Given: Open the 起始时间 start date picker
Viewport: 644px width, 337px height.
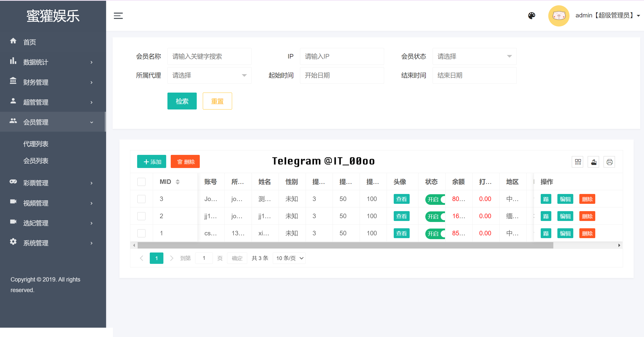Looking at the screenshot, I should (x=342, y=75).
